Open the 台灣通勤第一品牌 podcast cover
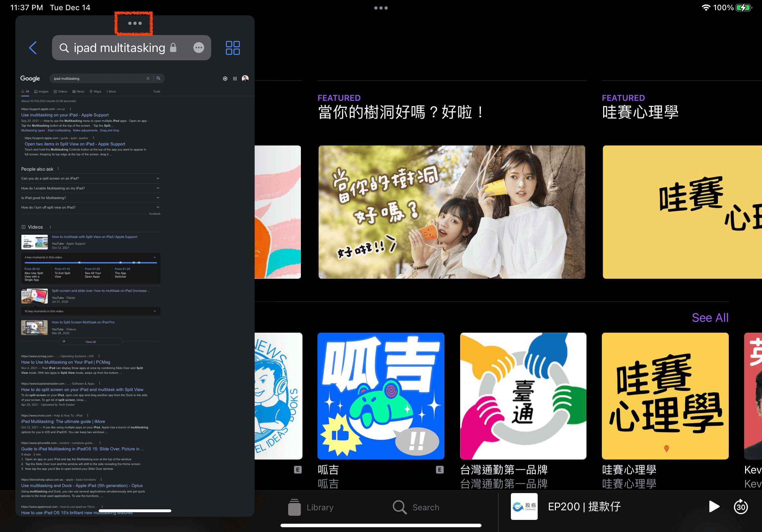 tap(523, 396)
